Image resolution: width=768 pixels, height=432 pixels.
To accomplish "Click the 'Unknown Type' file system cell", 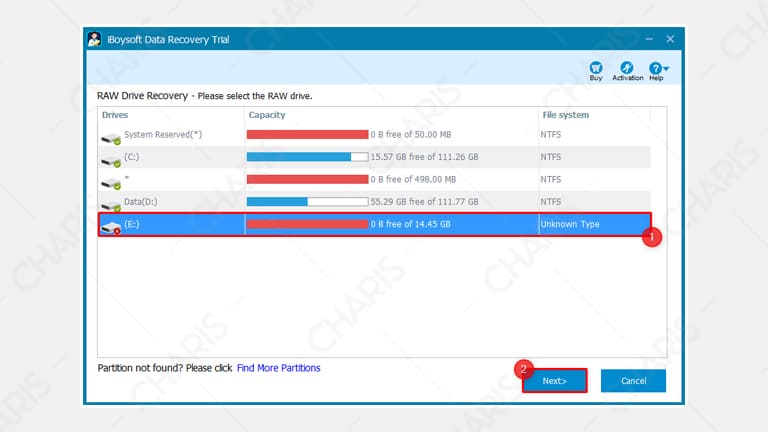I will tap(570, 224).
